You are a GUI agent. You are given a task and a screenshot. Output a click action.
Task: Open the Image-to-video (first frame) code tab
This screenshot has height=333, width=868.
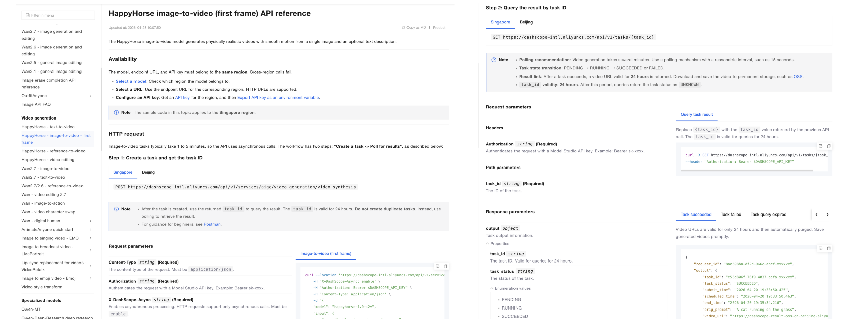[326, 254]
